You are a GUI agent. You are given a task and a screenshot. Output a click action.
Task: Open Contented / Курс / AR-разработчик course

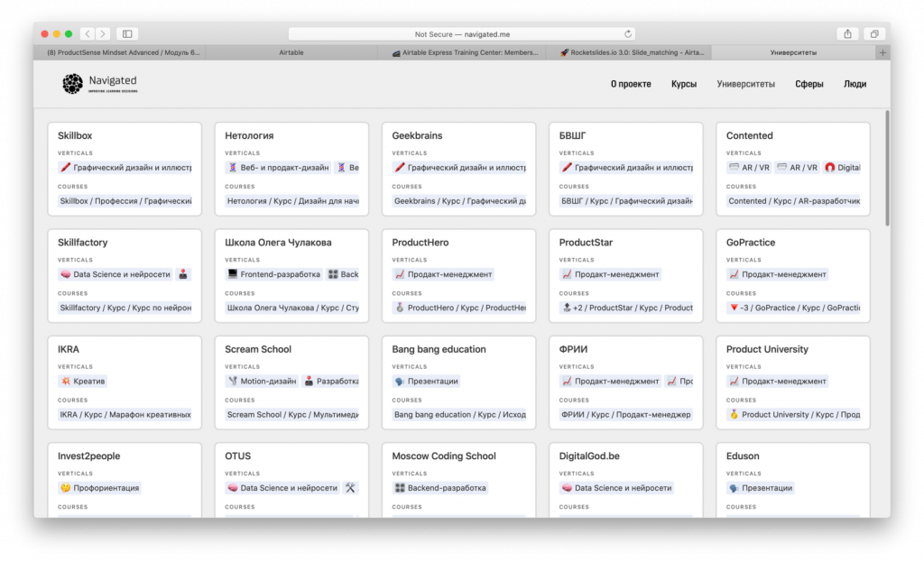[x=793, y=201]
